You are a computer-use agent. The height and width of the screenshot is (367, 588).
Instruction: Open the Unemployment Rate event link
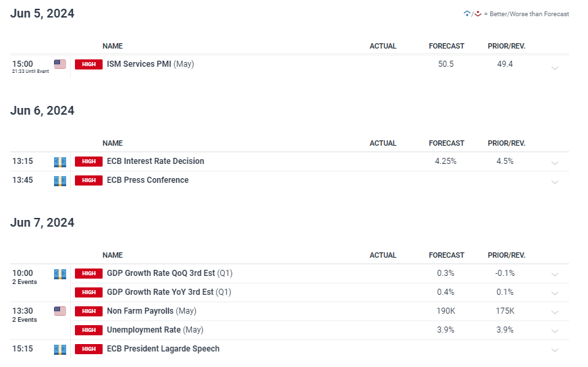pos(144,330)
